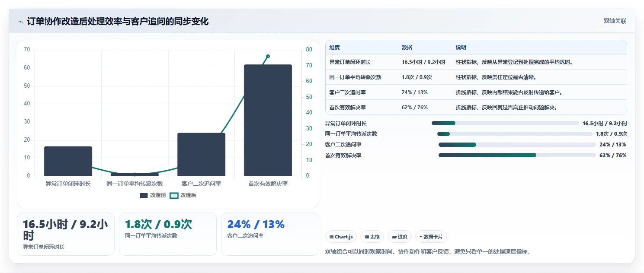
Task: Open the blue 24% / 13% stat card
Action: tap(270, 234)
